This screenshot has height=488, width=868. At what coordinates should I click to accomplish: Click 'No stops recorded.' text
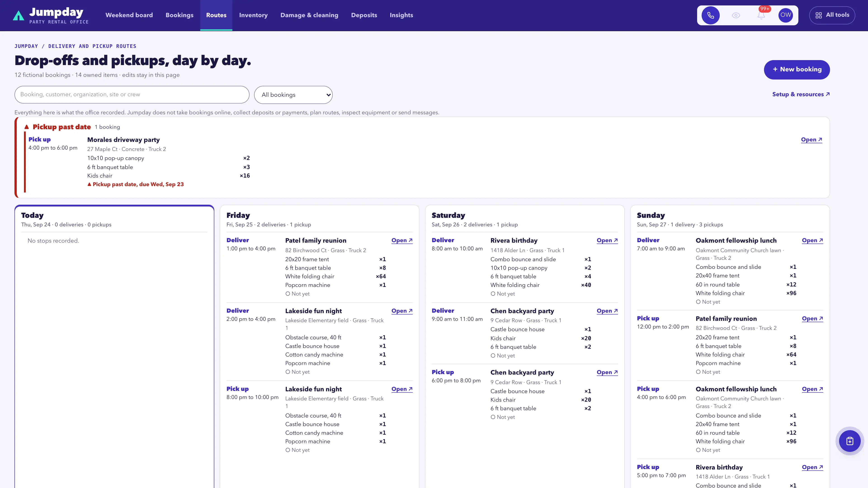click(53, 241)
